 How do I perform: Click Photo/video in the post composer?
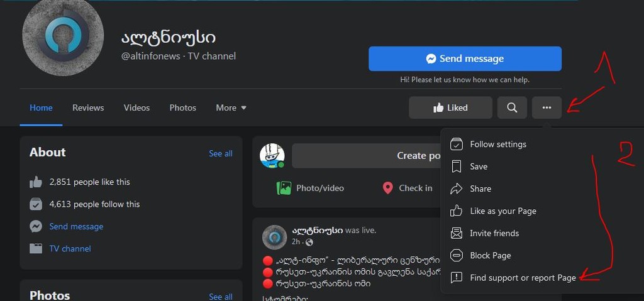[310, 188]
